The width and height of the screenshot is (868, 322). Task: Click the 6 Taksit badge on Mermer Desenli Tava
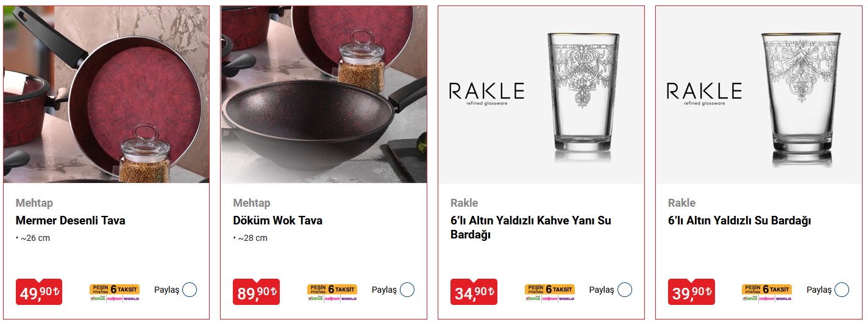click(115, 293)
